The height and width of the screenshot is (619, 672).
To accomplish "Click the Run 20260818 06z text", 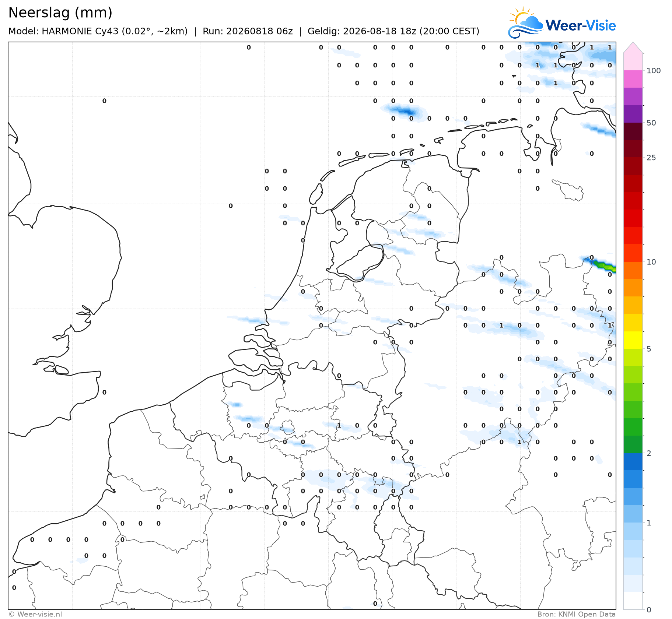I will (248, 31).
